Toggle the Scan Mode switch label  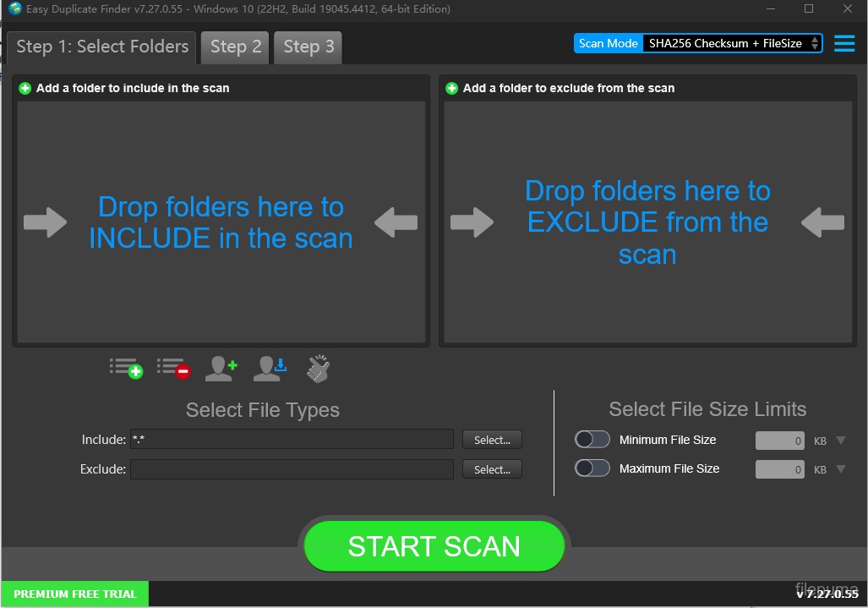608,43
